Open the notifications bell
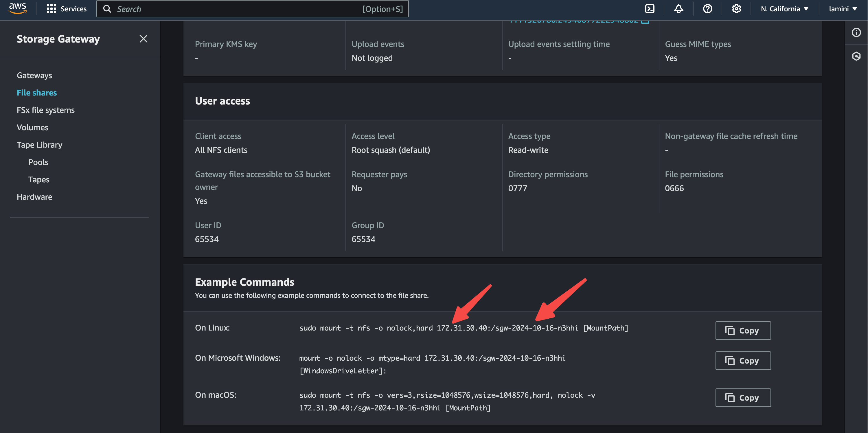This screenshot has height=433, width=868. [678, 9]
